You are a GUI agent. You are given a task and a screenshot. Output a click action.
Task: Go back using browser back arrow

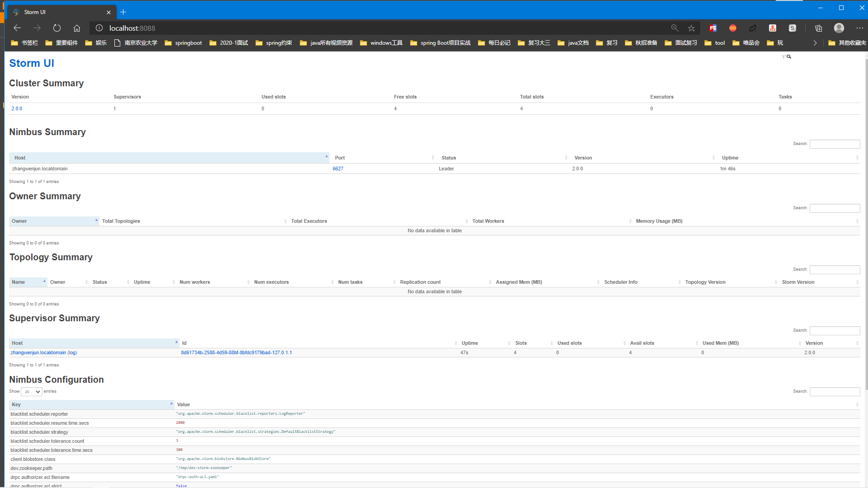[x=17, y=28]
